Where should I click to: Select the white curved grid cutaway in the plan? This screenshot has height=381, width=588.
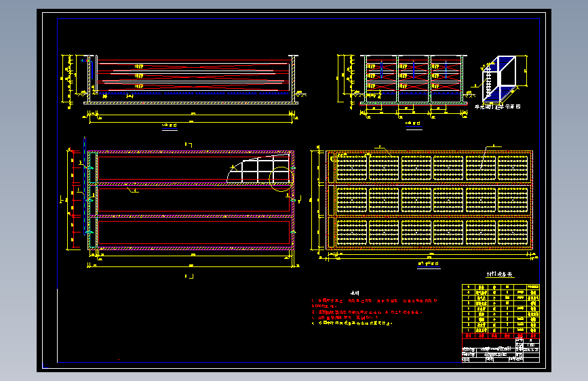258,168
